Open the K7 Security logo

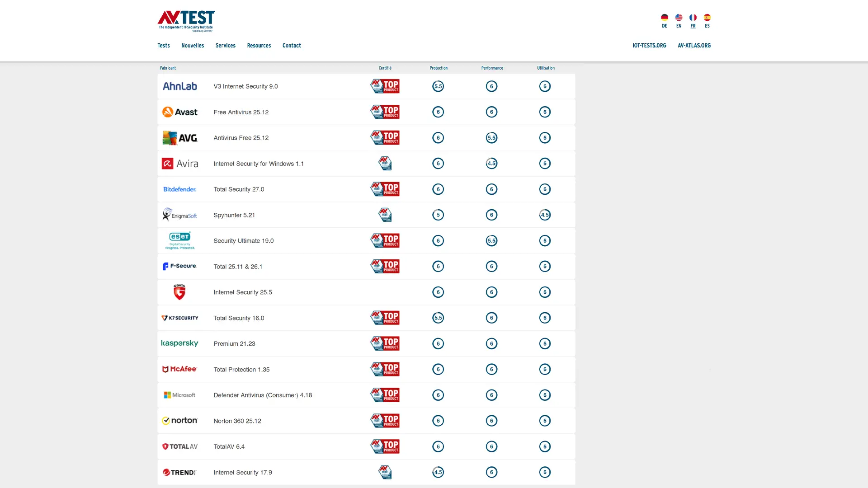point(179,318)
